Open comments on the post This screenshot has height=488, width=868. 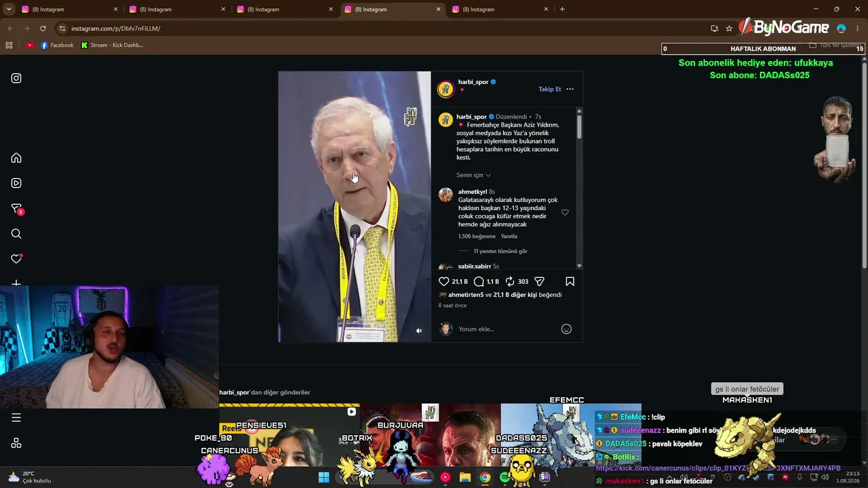pyautogui.click(x=479, y=281)
